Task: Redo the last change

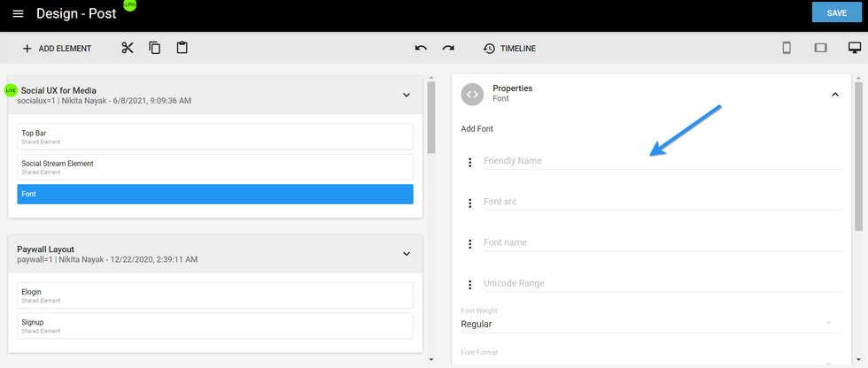Action: click(448, 48)
